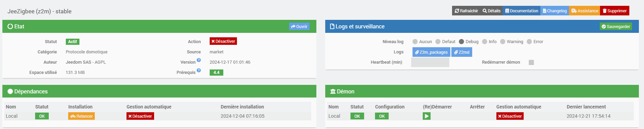The height and width of the screenshot is (129, 644).
Task: Open the Z2md log
Action: pos(462,52)
